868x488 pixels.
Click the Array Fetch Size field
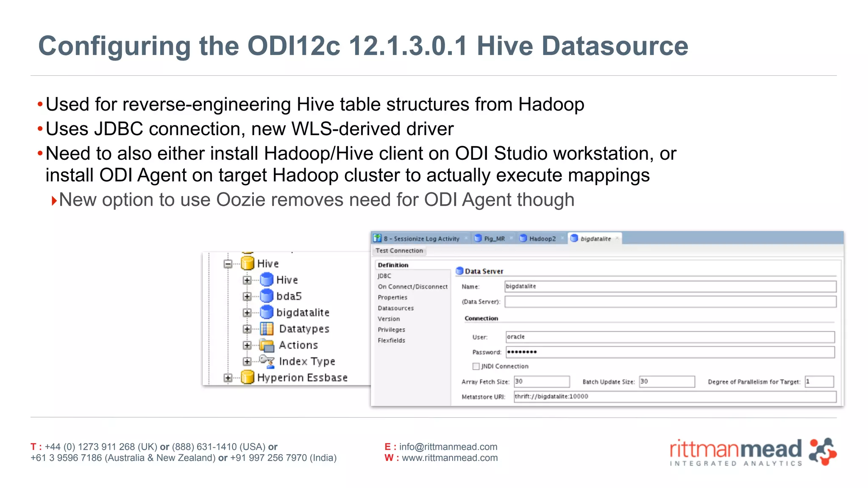(541, 381)
